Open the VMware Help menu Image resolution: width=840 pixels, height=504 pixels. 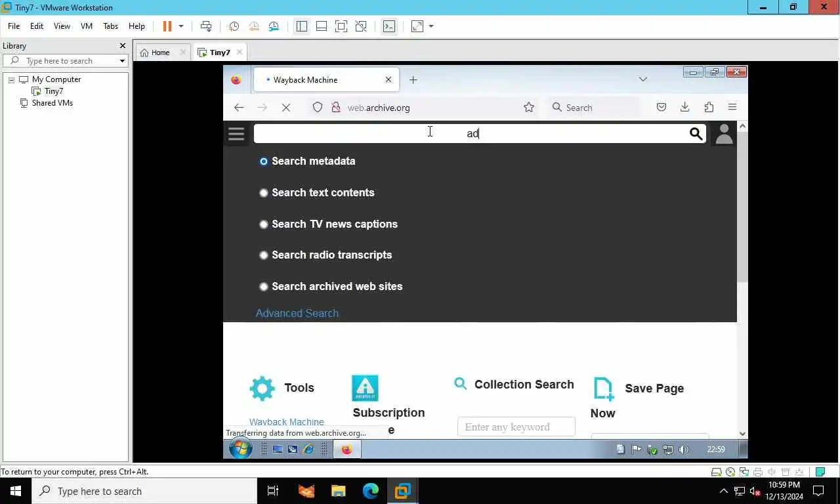[x=136, y=26]
